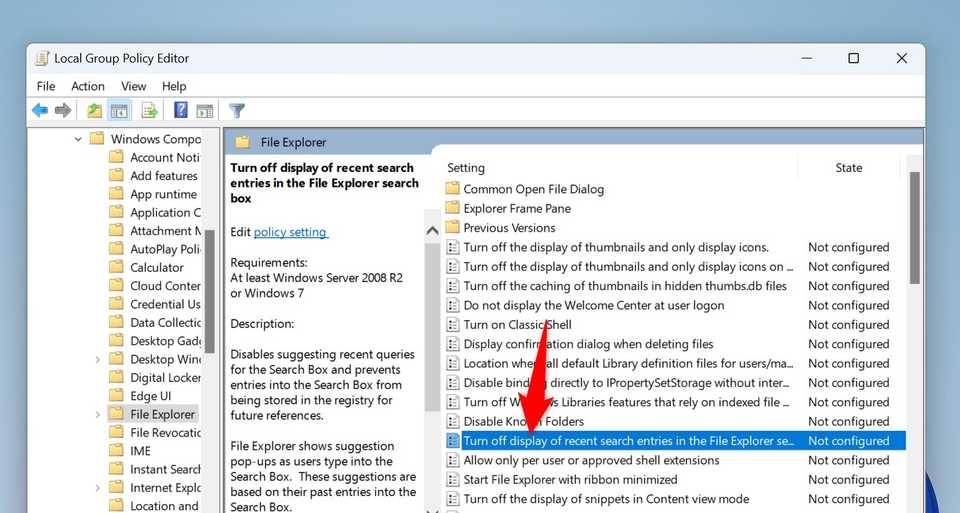Expand the File Explorer tree node
This screenshot has height=513, width=960.
coord(97,414)
